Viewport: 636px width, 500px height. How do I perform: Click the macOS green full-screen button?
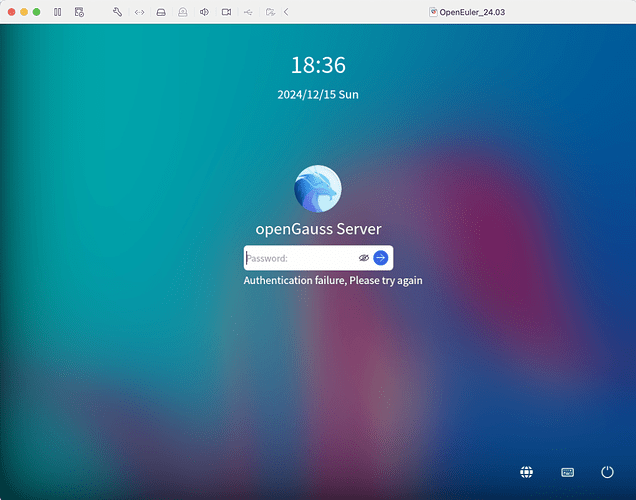point(37,12)
